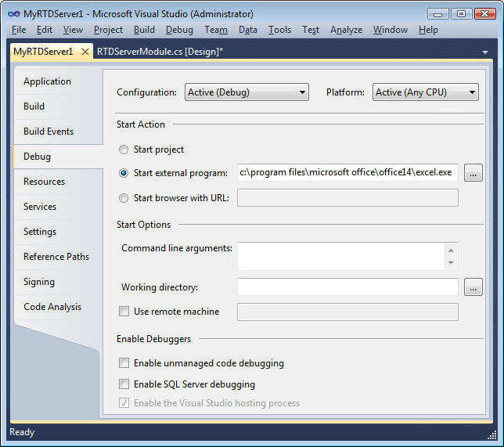Open the Window menu
This screenshot has height=447, width=504.
391,30
